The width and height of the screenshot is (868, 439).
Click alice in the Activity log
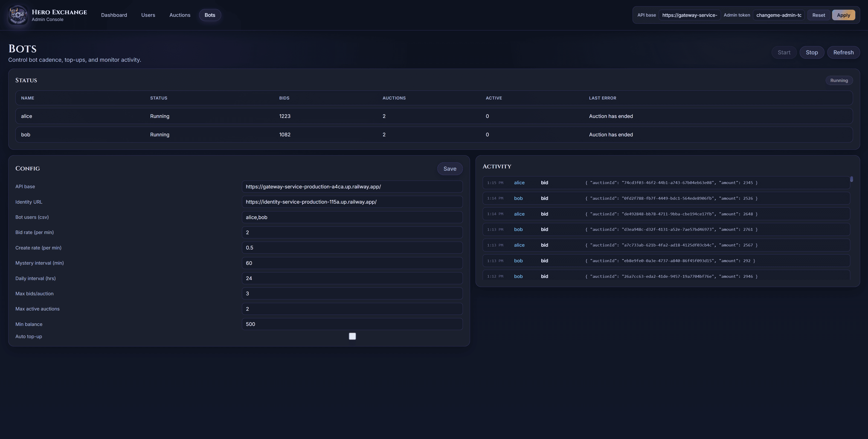click(519, 182)
